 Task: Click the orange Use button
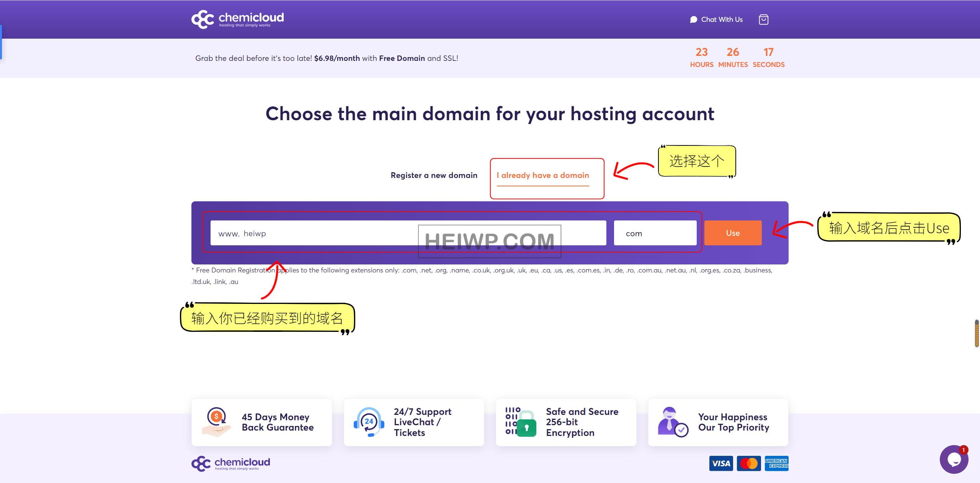[x=733, y=233]
